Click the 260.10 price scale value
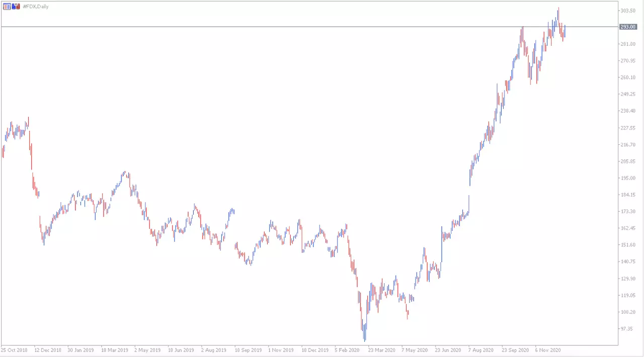 coord(627,77)
